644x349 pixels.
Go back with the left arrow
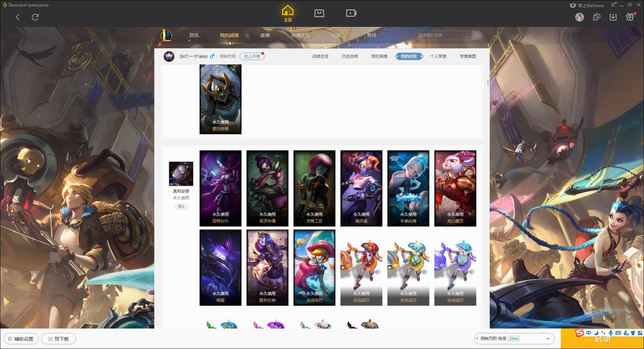tap(18, 17)
